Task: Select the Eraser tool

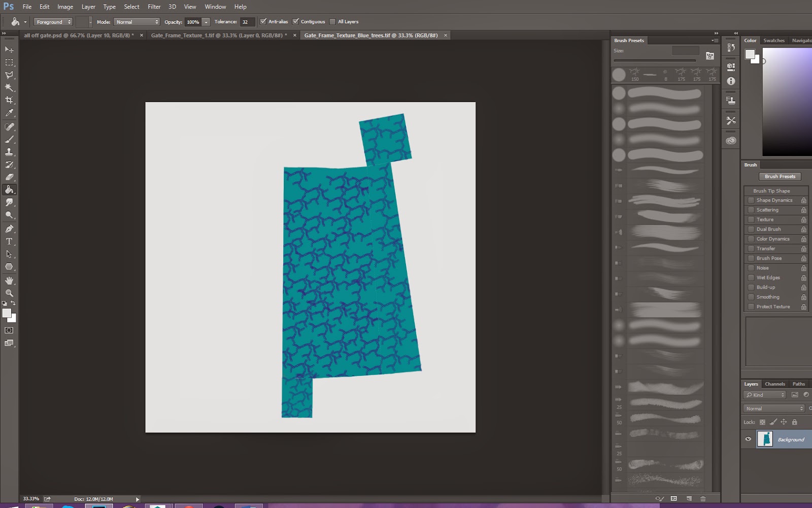Action: click(9, 177)
